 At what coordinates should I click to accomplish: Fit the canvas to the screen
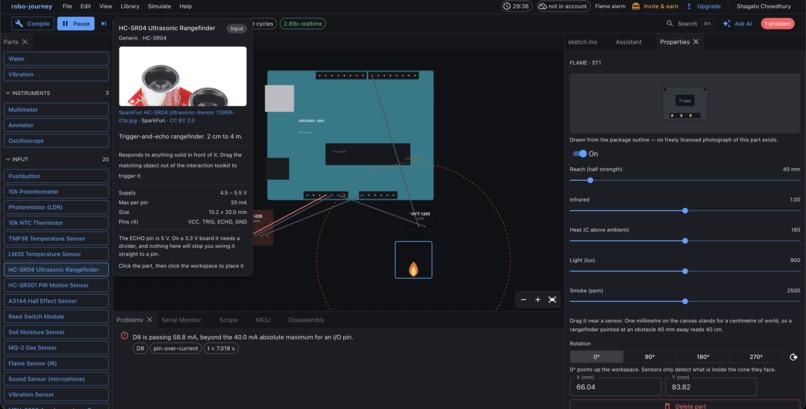552,300
